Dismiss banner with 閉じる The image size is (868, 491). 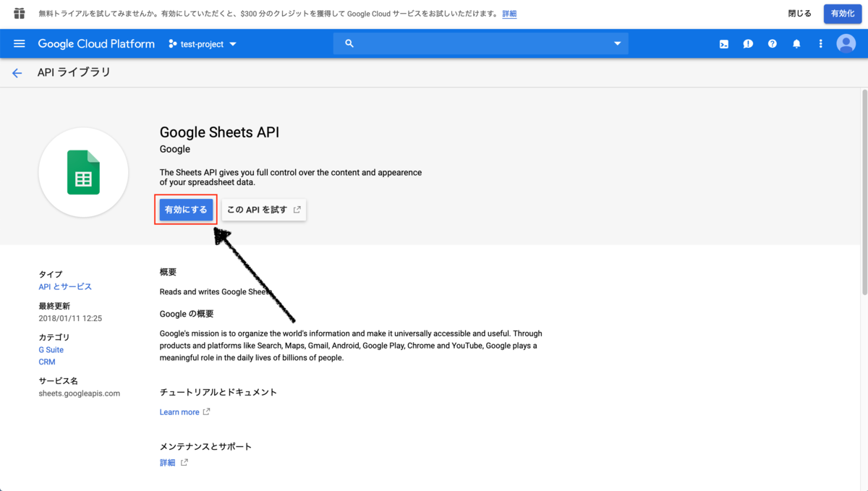tap(799, 14)
